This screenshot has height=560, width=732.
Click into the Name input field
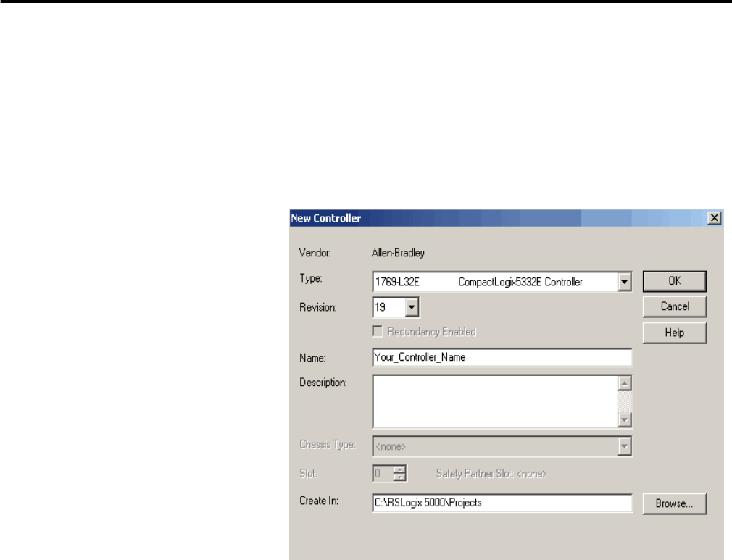502,357
